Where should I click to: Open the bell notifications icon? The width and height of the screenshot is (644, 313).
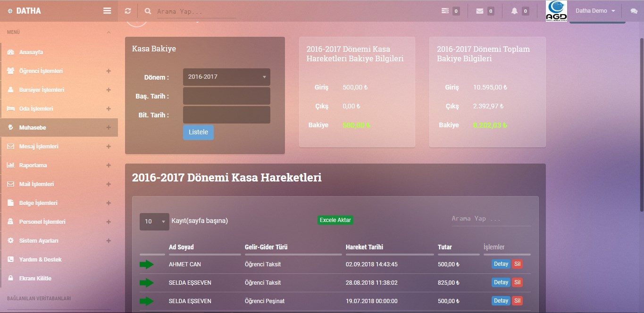[514, 11]
